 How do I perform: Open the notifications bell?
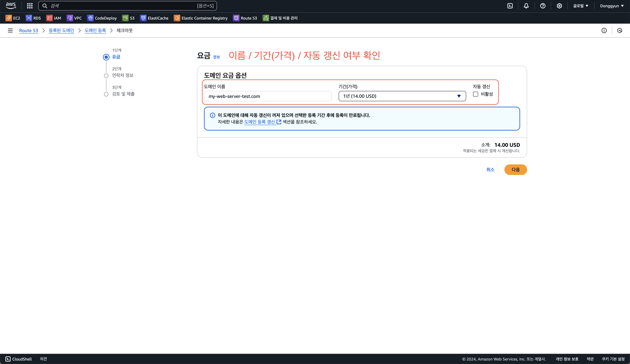(x=526, y=6)
